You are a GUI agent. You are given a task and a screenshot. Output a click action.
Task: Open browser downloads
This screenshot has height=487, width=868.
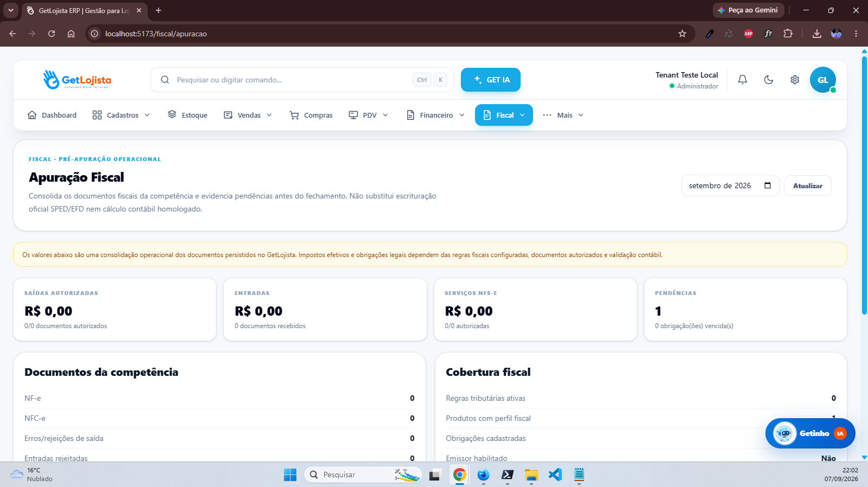point(816,34)
